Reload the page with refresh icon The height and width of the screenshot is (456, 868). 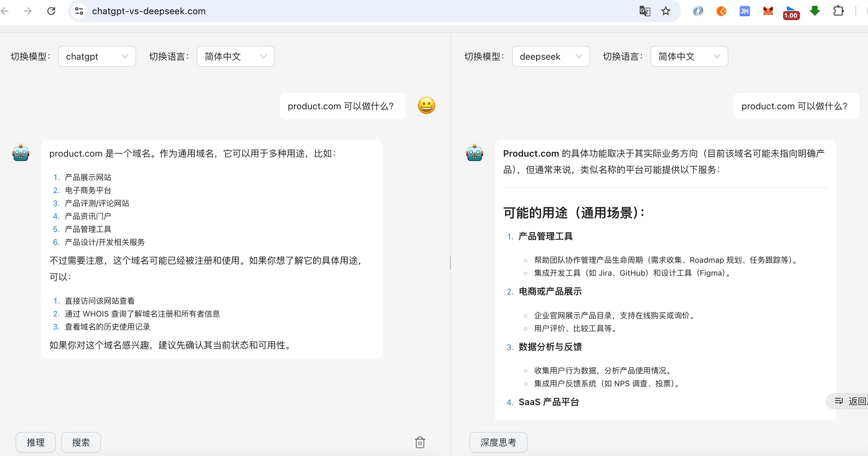pyautogui.click(x=51, y=11)
